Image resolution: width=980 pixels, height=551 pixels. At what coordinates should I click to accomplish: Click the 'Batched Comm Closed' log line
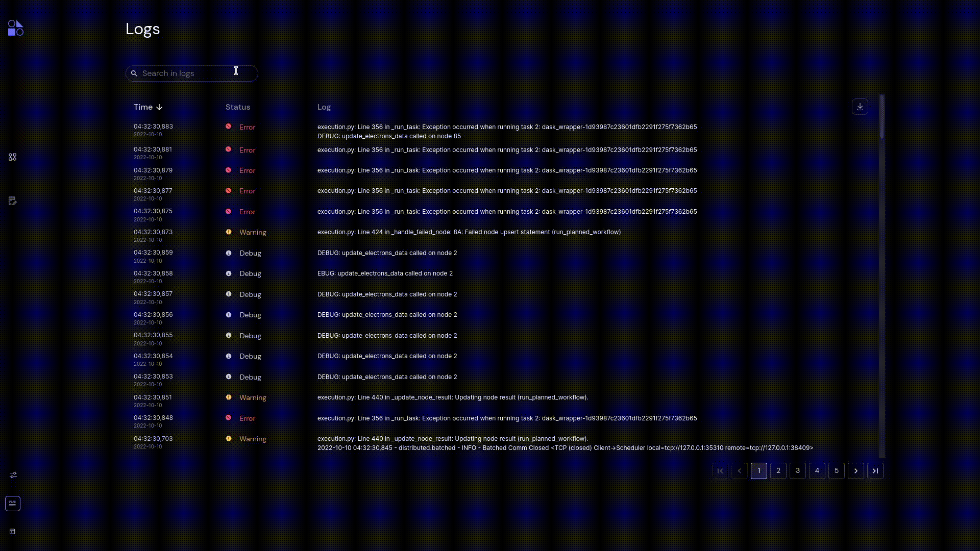(x=565, y=448)
